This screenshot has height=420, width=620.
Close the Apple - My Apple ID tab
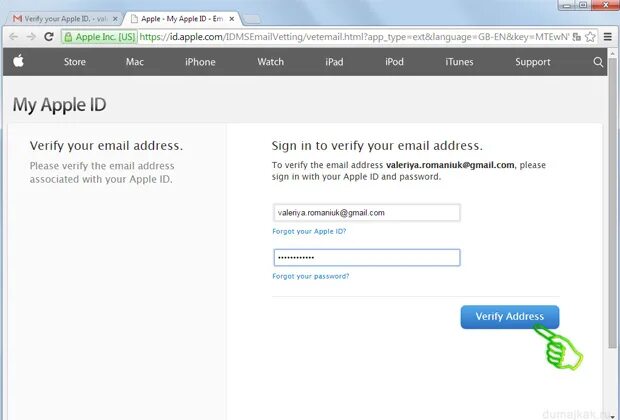click(x=232, y=19)
